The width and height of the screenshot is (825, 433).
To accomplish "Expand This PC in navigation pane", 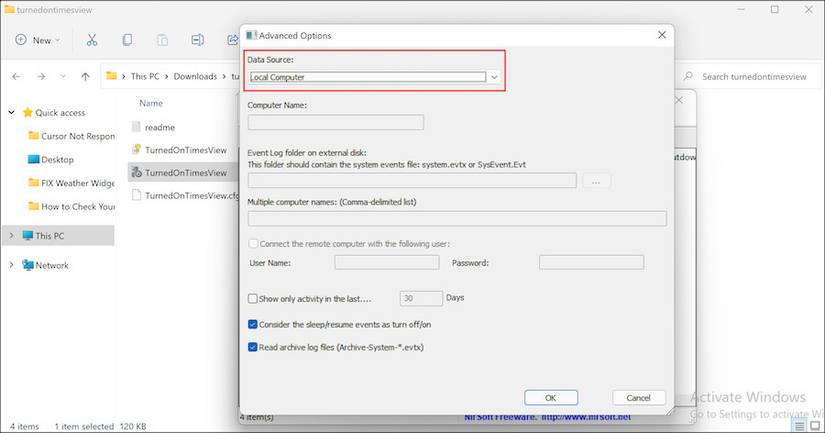I will (x=12, y=236).
